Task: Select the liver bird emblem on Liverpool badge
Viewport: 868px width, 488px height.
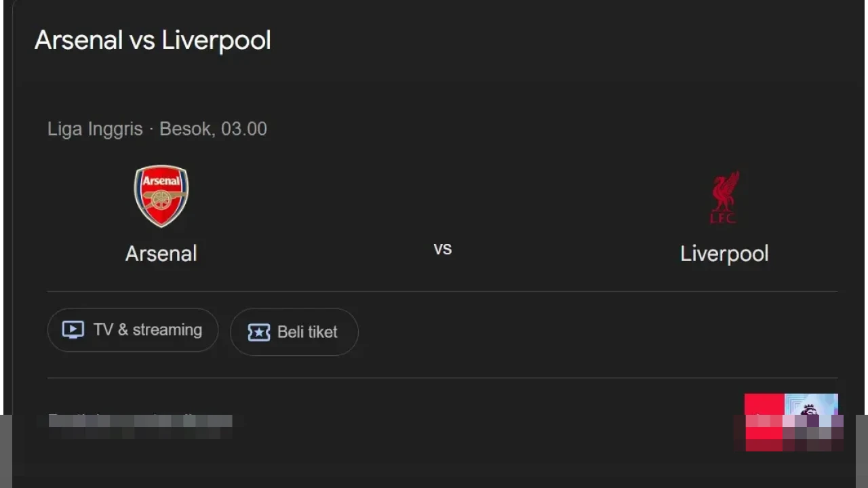Action: point(724,190)
